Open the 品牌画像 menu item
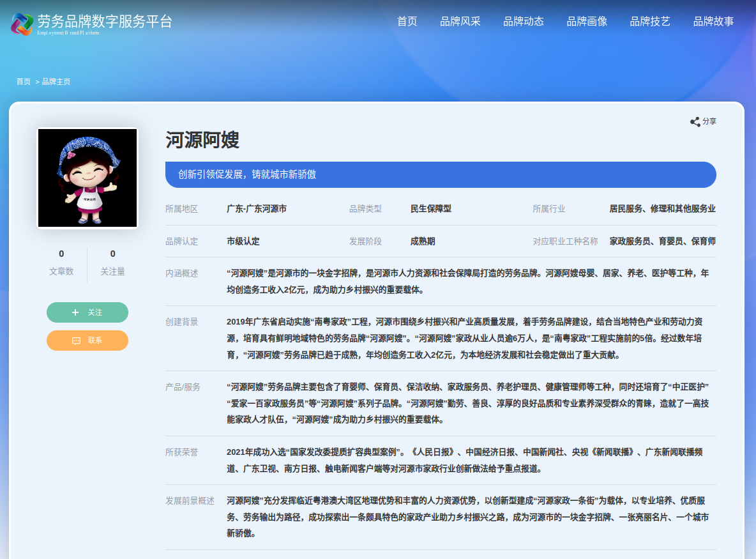 point(587,21)
